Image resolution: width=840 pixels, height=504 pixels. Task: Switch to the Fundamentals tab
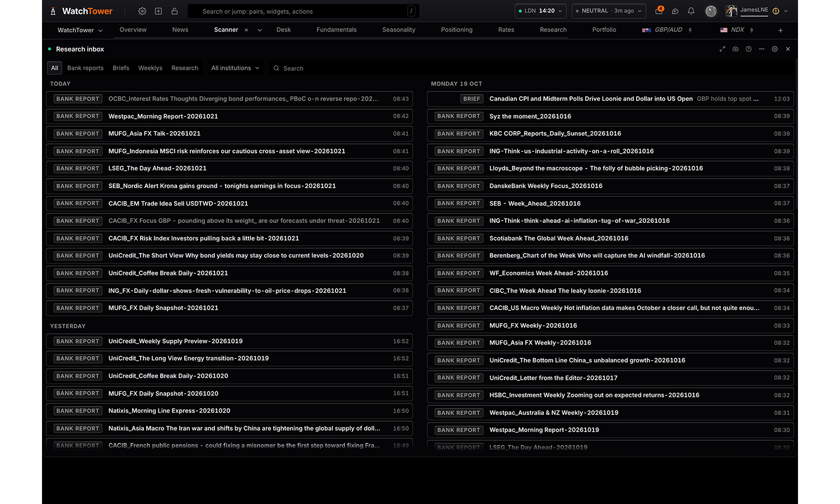pos(337,30)
